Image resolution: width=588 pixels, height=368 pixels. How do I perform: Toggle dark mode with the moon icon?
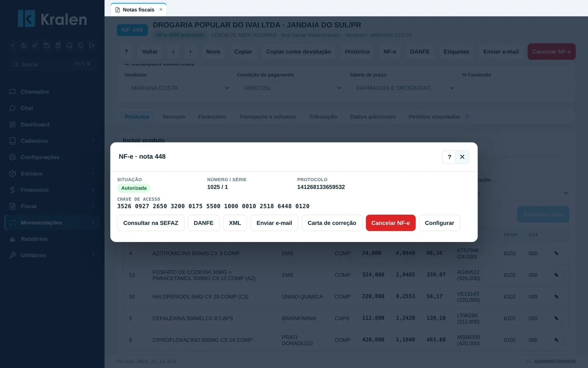24,46
